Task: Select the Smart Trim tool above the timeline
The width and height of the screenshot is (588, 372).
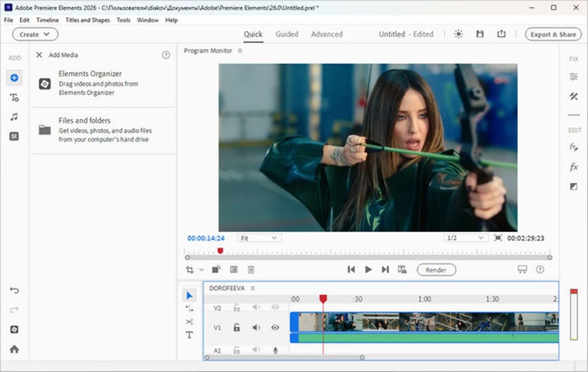Action: pos(234,269)
